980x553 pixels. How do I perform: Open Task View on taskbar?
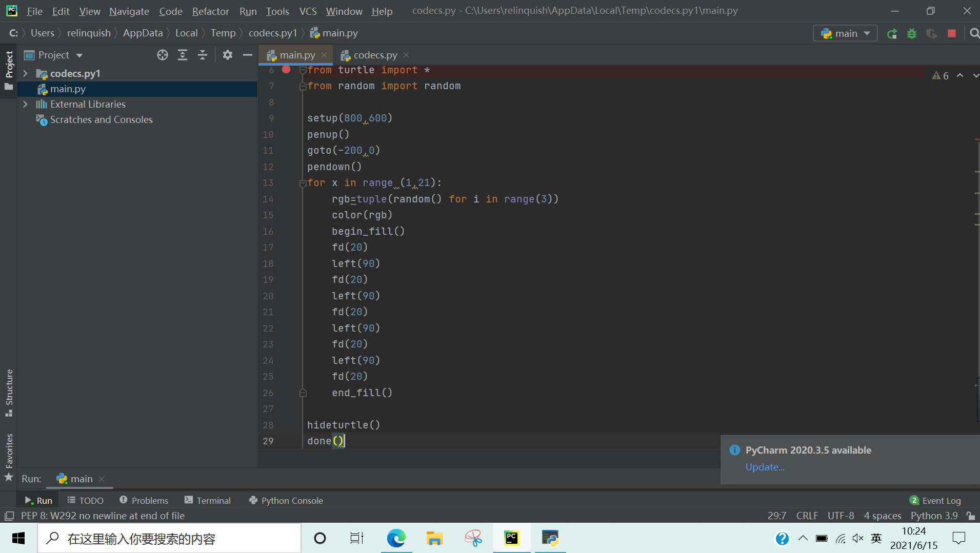[357, 538]
